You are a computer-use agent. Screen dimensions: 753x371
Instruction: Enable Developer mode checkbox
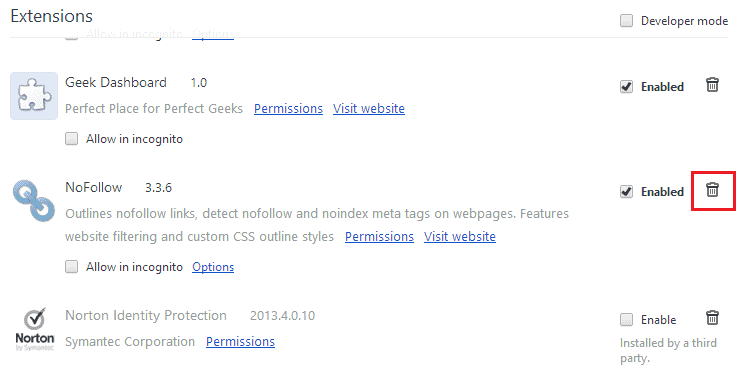click(x=626, y=21)
